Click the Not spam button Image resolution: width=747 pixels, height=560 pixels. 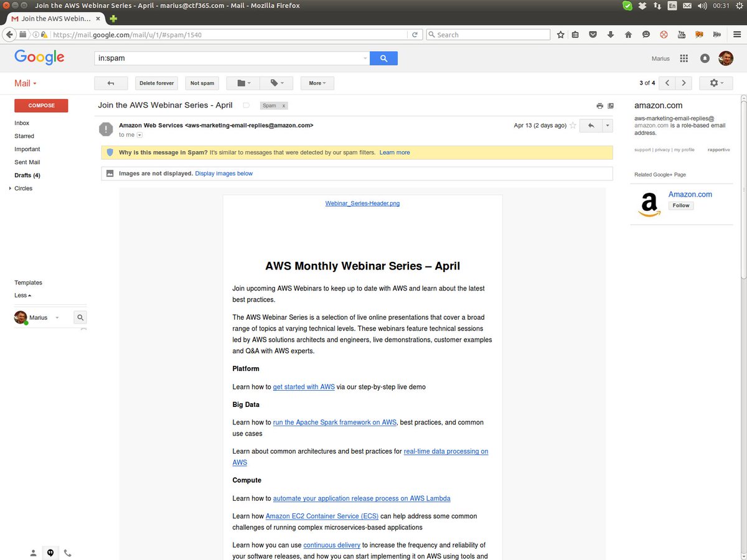coord(202,83)
